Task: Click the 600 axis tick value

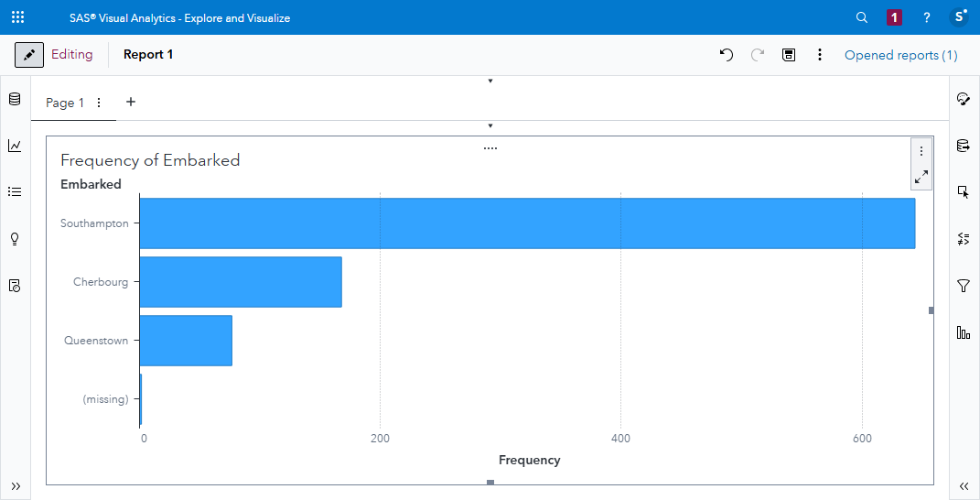Action: pos(862,439)
